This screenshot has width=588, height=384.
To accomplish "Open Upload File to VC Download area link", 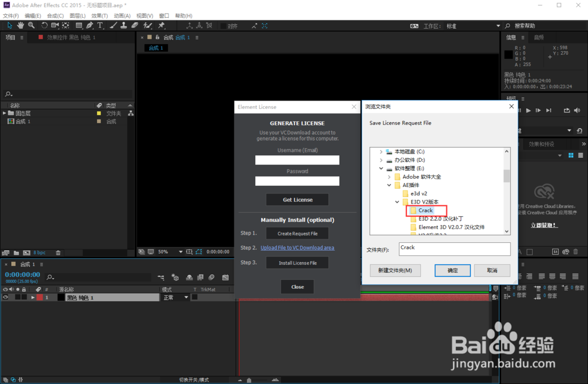I will point(298,248).
